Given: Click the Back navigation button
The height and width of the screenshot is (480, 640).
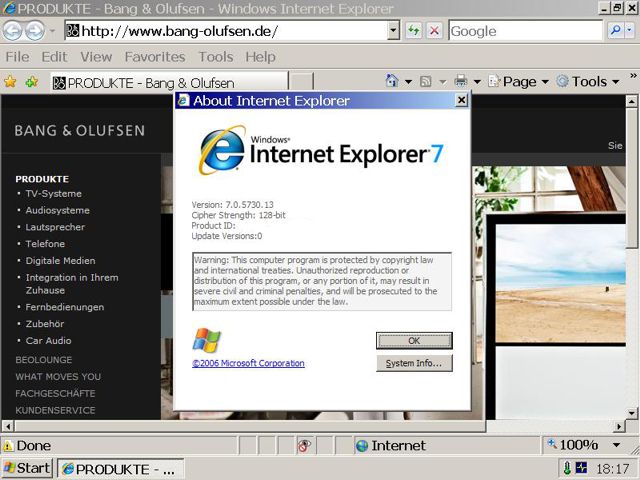Looking at the screenshot, I should 12,31.
